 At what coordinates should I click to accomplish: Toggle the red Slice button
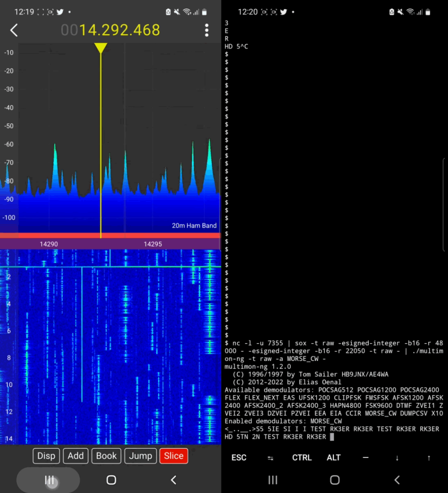click(x=174, y=455)
